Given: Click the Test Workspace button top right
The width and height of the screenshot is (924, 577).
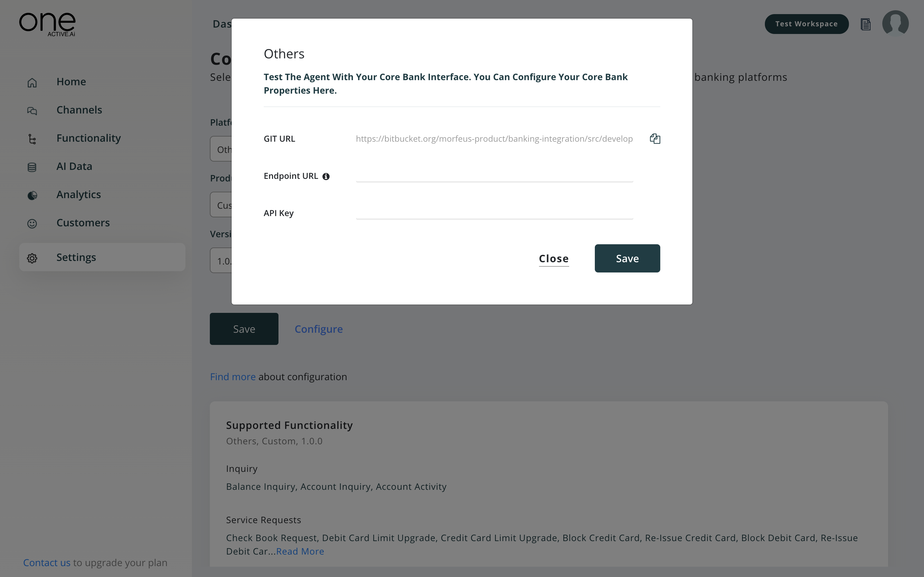Looking at the screenshot, I should click(x=807, y=24).
